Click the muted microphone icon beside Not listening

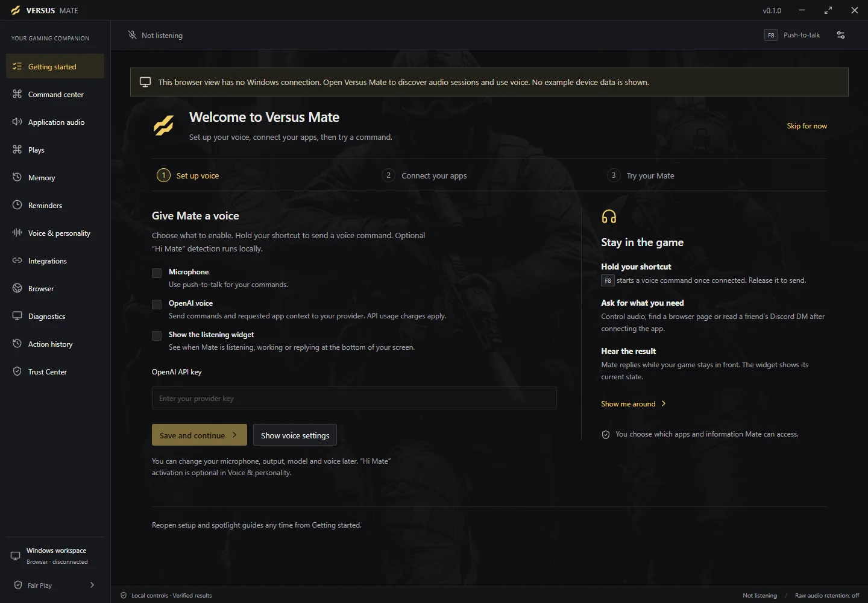tap(132, 35)
